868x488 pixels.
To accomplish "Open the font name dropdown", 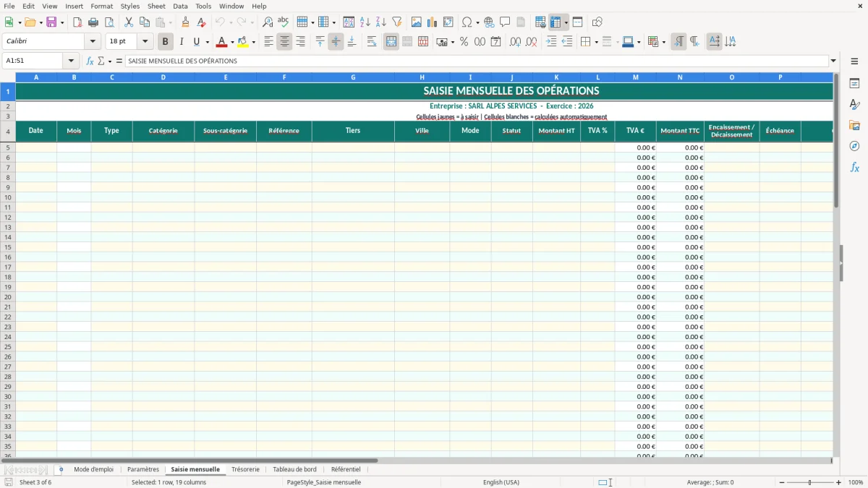I will tap(92, 42).
